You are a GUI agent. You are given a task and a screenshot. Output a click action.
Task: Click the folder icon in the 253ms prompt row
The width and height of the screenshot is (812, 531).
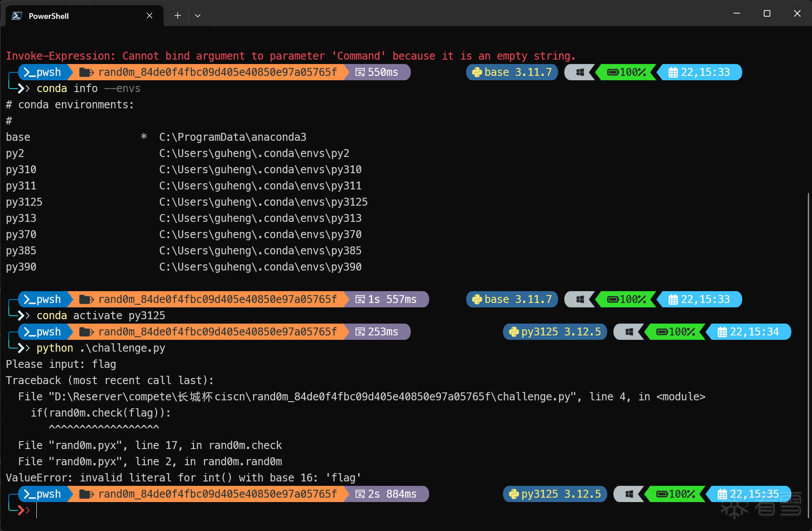(86, 332)
